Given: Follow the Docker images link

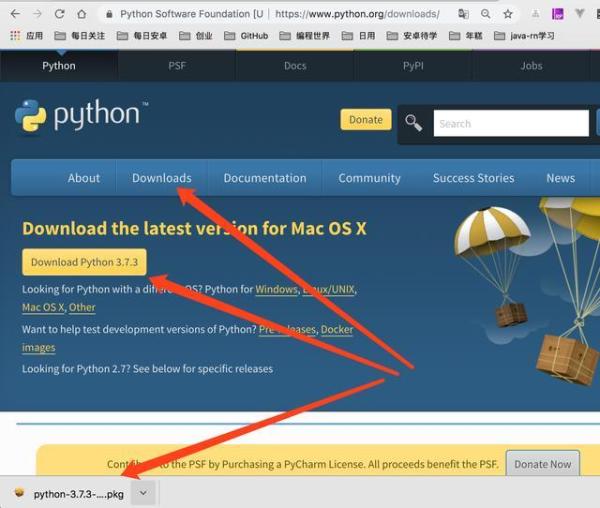Looking at the screenshot, I should tap(337, 330).
